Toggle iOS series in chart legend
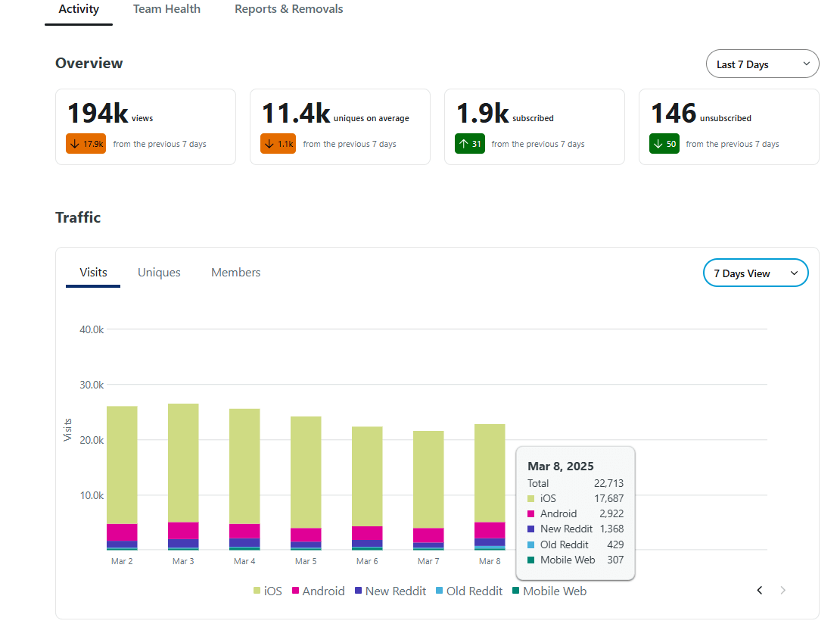This screenshot has width=840, height=624. [268, 591]
